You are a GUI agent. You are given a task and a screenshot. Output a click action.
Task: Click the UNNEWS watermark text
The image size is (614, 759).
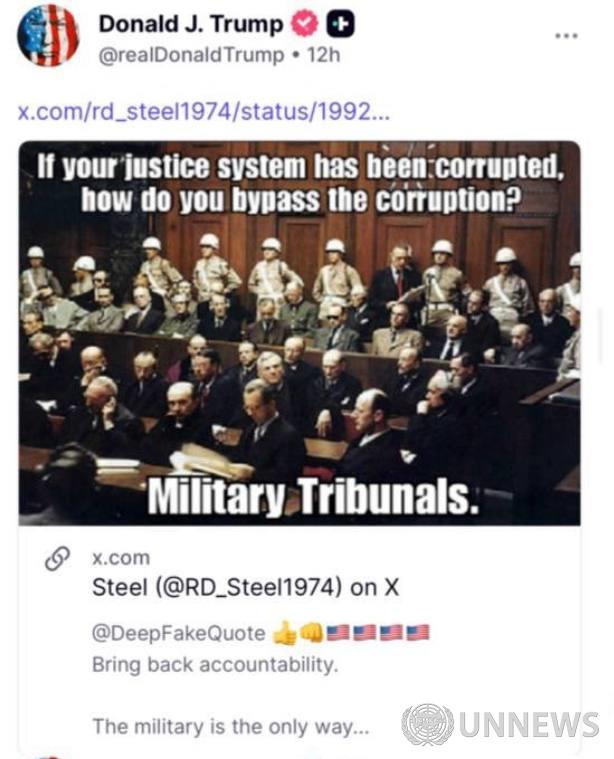(529, 725)
